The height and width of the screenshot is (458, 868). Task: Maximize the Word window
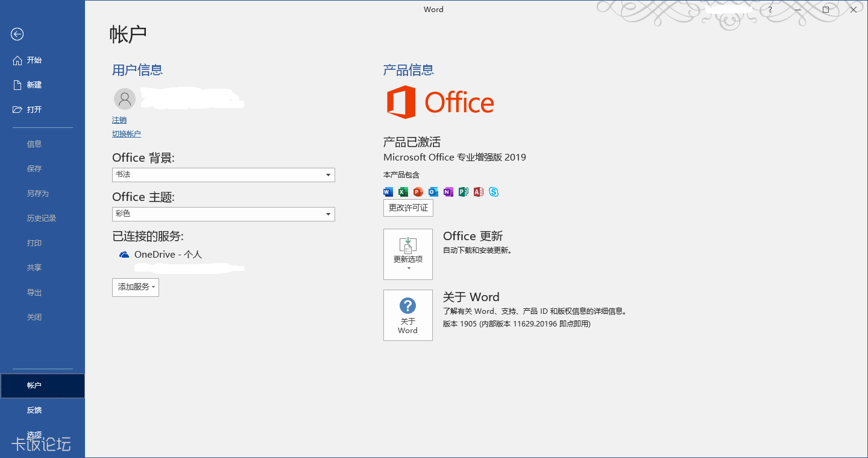tap(826, 10)
